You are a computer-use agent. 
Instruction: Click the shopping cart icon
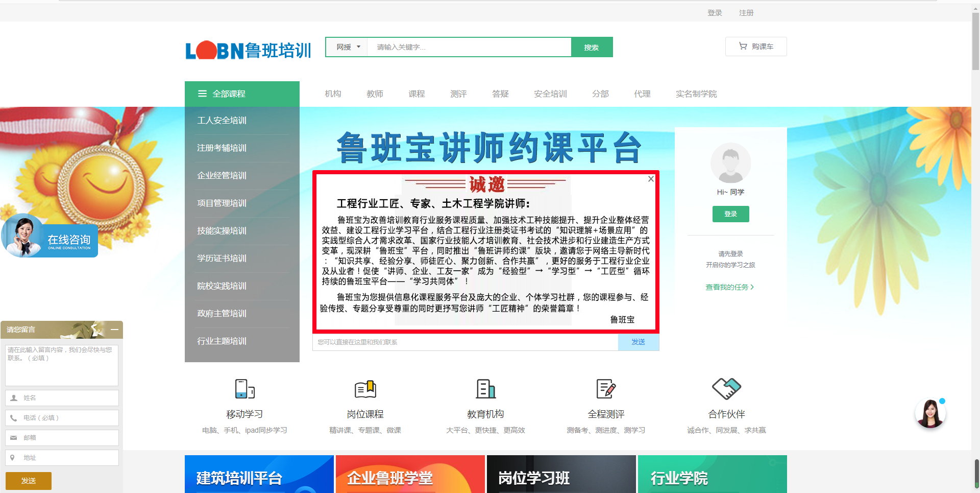click(743, 46)
